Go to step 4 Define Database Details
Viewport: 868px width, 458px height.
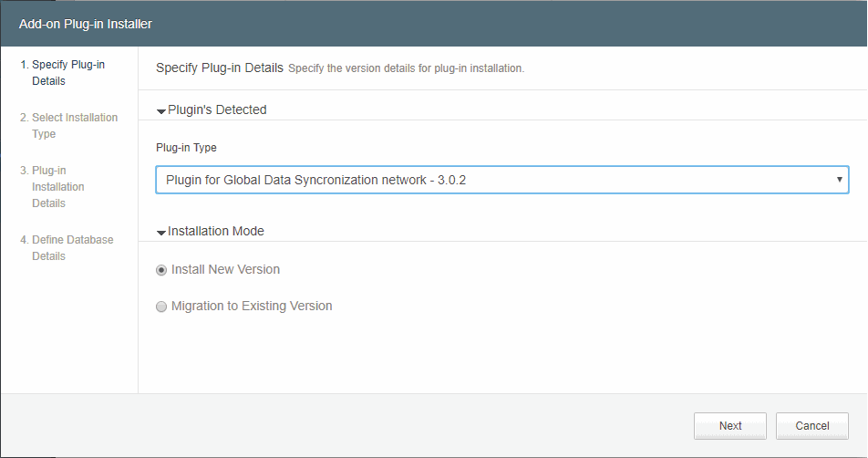(x=67, y=248)
